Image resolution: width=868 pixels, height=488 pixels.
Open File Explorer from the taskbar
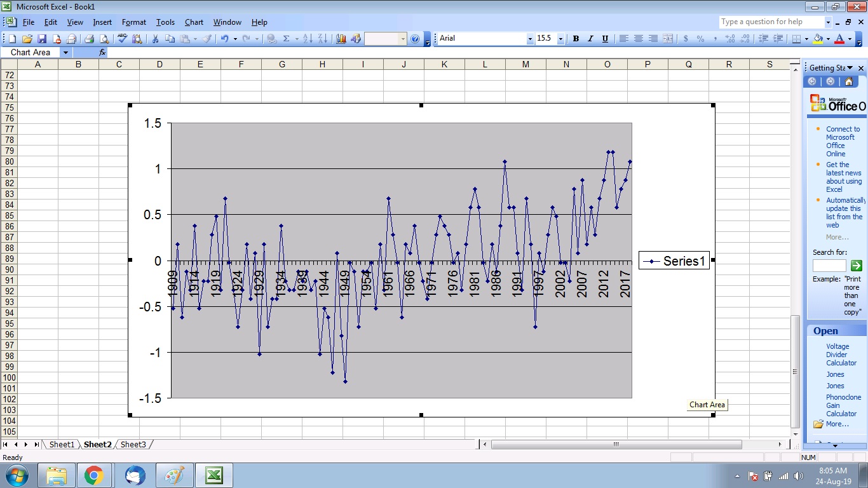click(56, 475)
